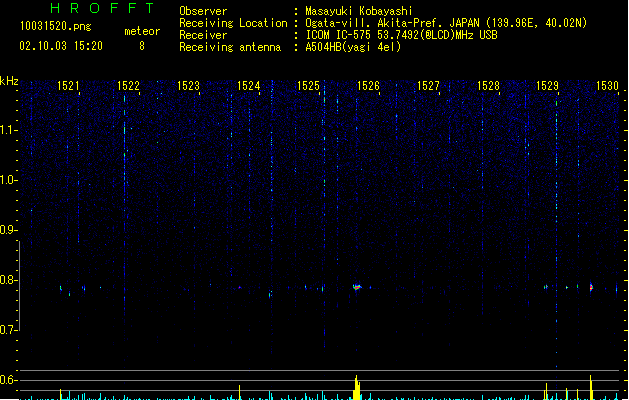629x400 pixels.
Task: Click the 1.1 kHz frequency axis label
Action: [9, 130]
